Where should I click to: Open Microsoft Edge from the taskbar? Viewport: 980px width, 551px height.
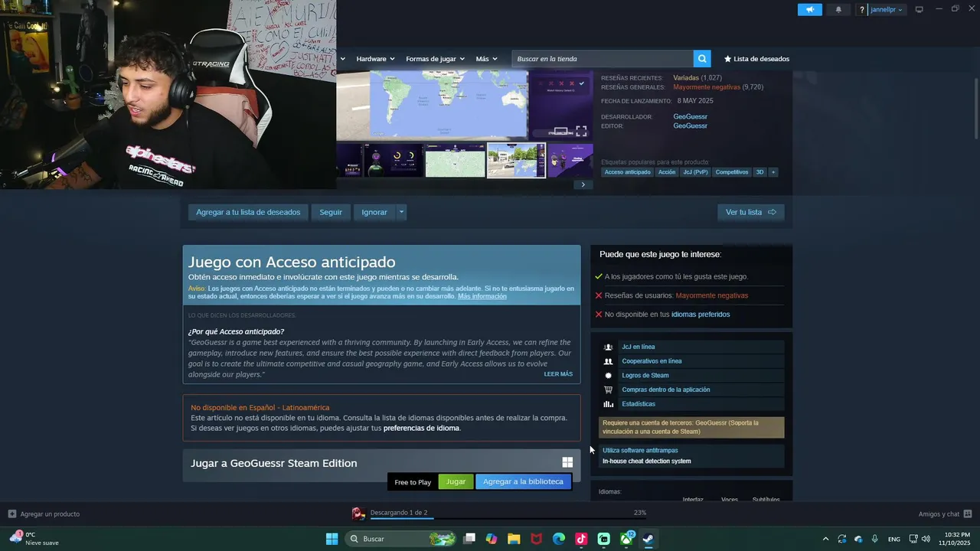coord(559,539)
